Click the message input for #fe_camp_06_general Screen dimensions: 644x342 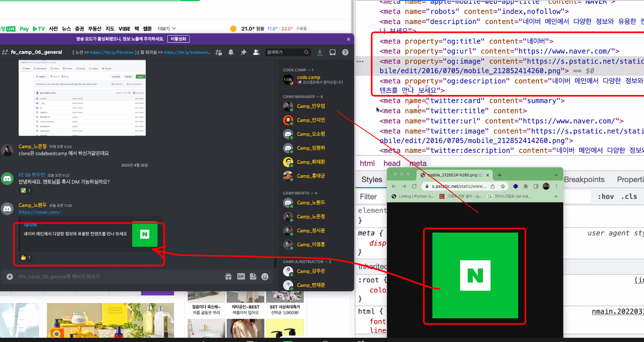click(x=119, y=276)
